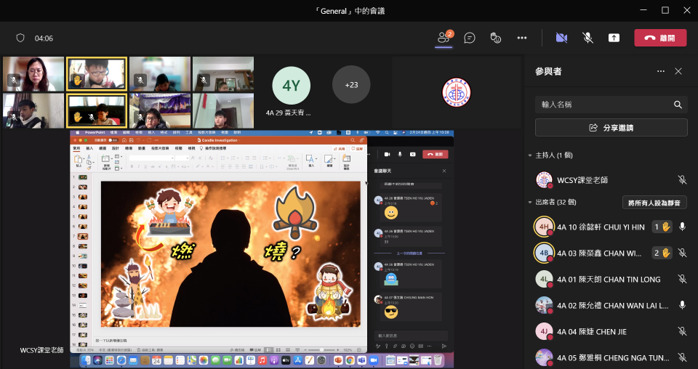Collapse the 主持人 (1 個) section
Screen dimensions: 698x369
pyautogui.click(x=530, y=155)
